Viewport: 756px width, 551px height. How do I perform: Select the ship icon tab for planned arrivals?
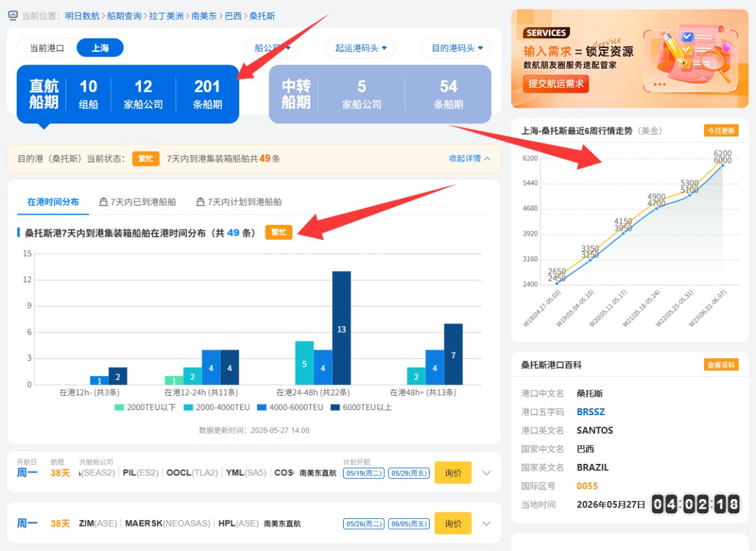[x=239, y=202]
